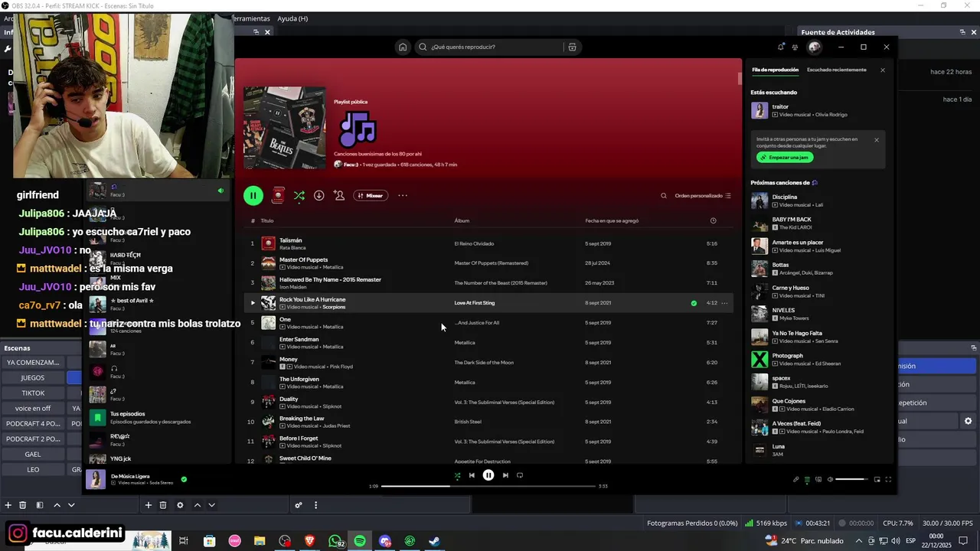Adjust the Spotify volume slider
This screenshot has width=980, height=551.
point(851,480)
